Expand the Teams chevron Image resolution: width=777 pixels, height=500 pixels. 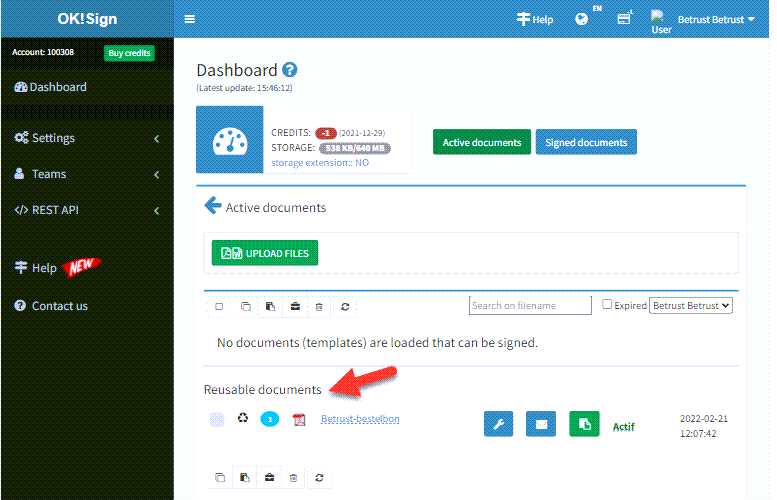(157, 174)
